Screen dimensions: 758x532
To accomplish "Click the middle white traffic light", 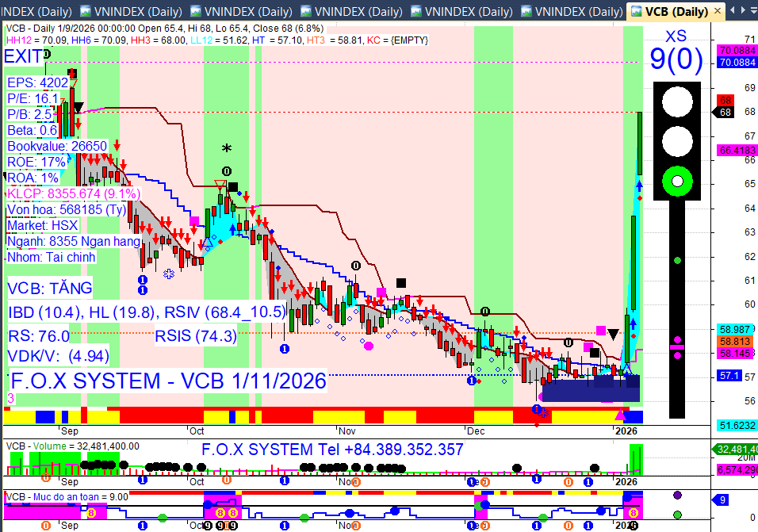I will pyautogui.click(x=677, y=142).
